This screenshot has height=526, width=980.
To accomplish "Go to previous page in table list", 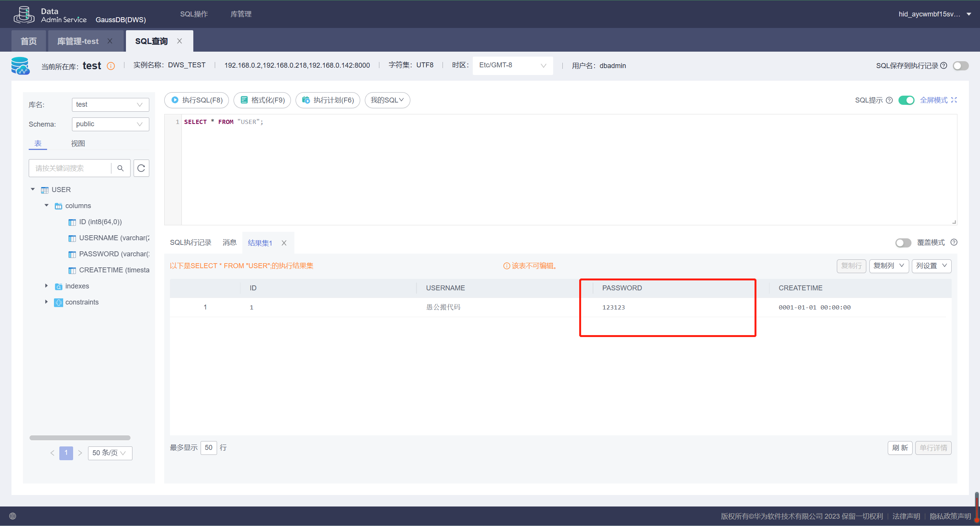I will pos(52,453).
